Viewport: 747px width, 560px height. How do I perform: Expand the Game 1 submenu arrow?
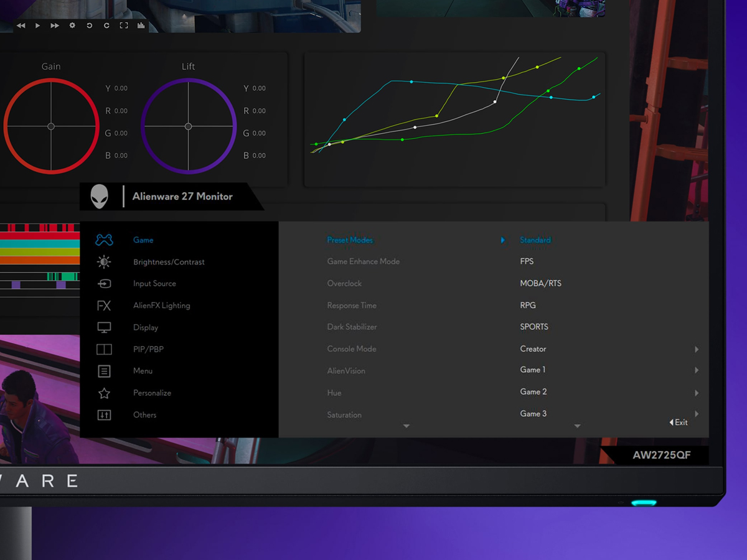point(697,371)
